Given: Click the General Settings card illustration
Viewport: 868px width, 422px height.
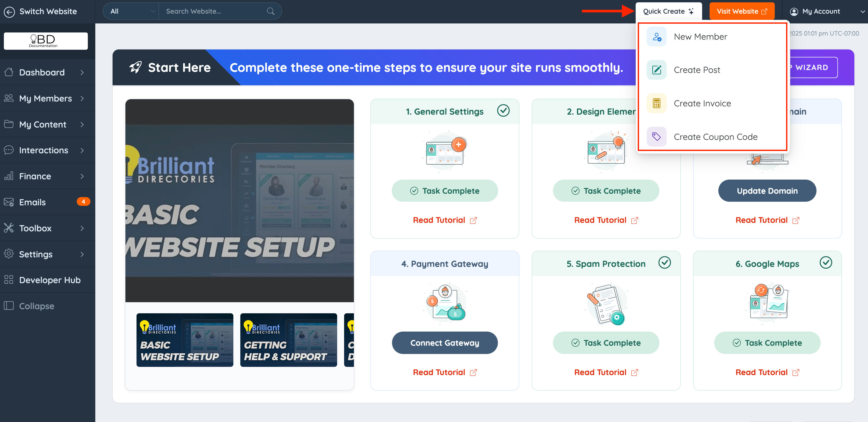Looking at the screenshot, I should [x=445, y=152].
